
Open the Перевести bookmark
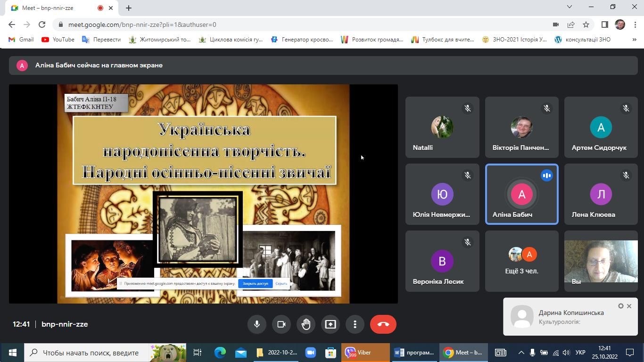click(x=101, y=40)
